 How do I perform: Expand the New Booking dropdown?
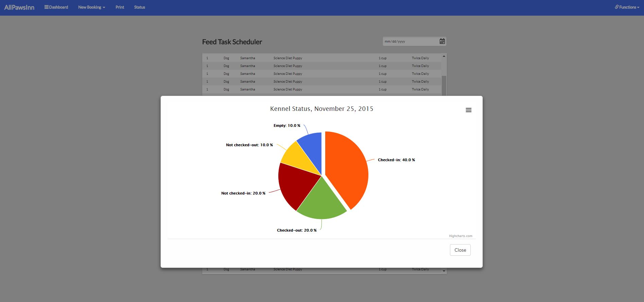91,7
